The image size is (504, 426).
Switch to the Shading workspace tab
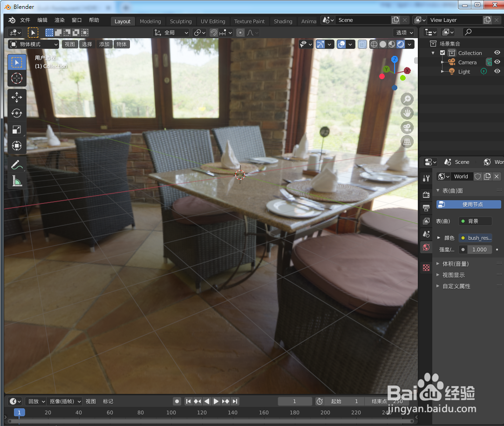pyautogui.click(x=283, y=21)
